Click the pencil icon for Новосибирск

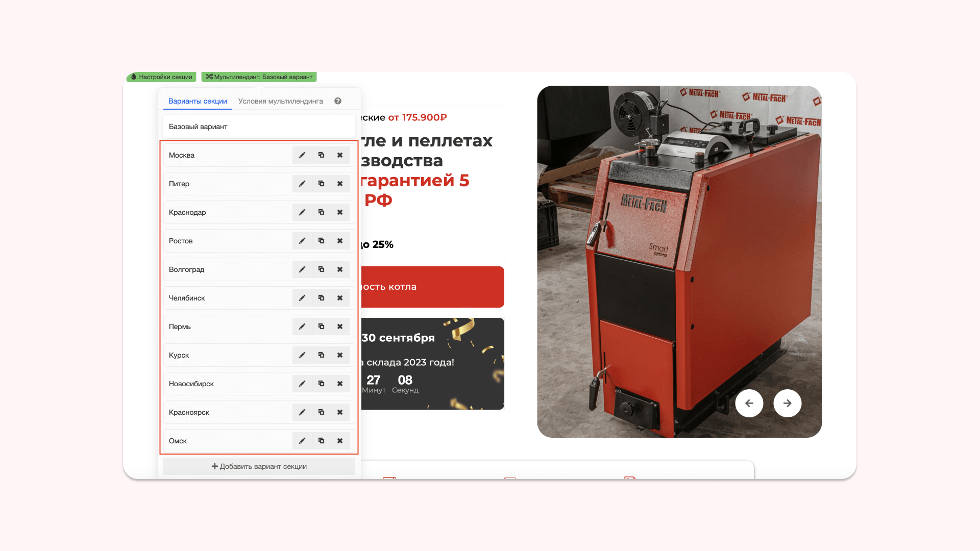tap(302, 384)
